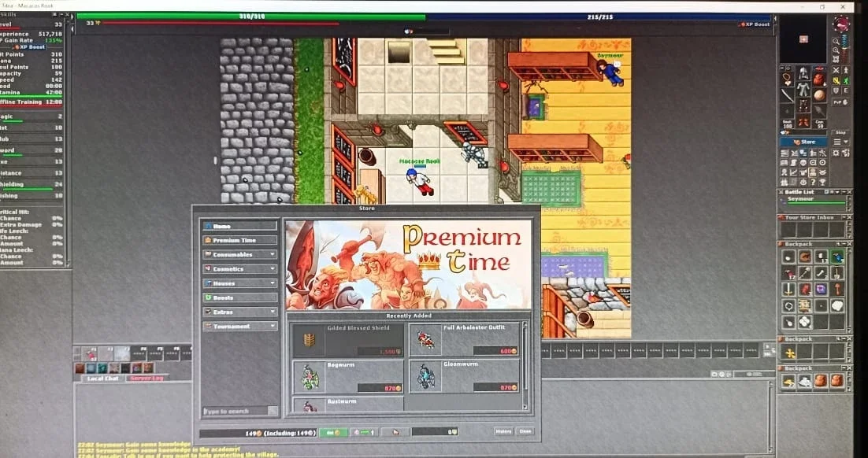Click the minimap floor level slider
This screenshot has width=868, height=458.
tap(845, 47)
